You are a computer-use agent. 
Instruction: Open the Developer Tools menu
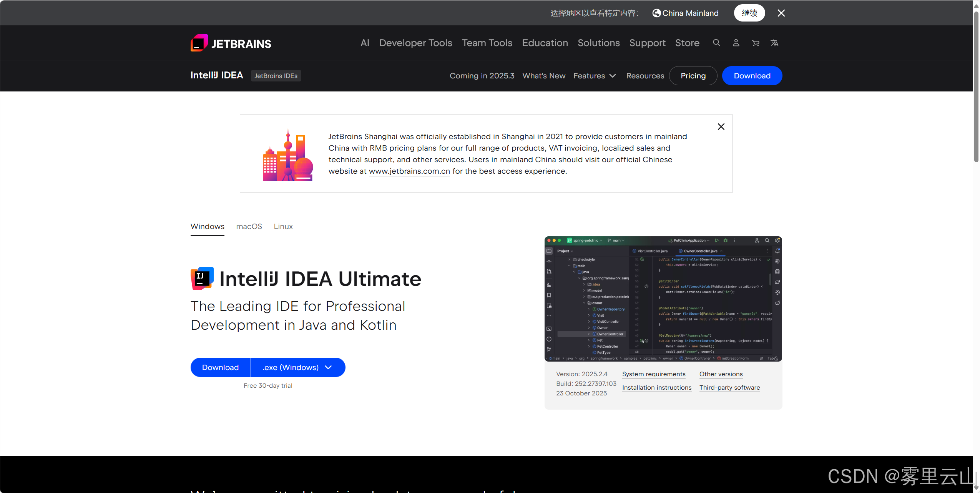click(415, 43)
